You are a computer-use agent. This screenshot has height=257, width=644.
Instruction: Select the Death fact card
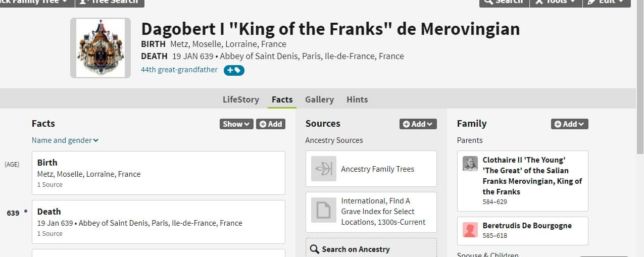click(x=159, y=222)
